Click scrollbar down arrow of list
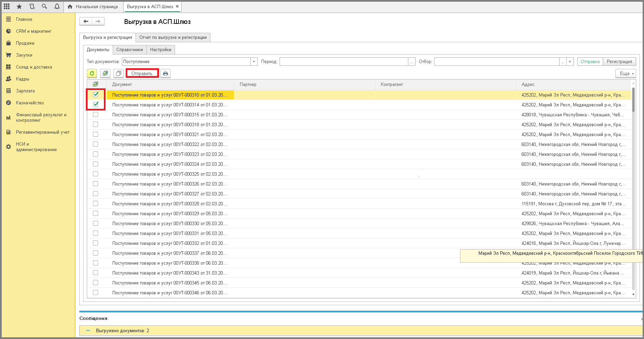The image size is (644, 339). tap(633, 294)
